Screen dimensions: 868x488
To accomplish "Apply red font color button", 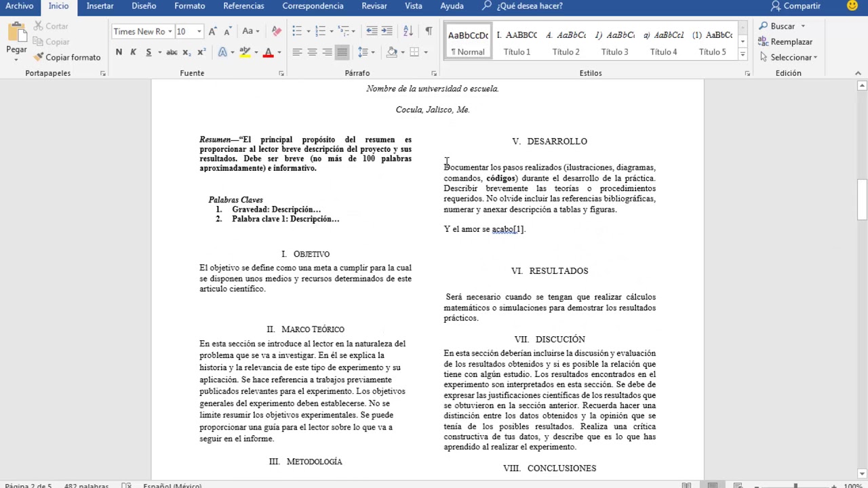I will point(268,52).
